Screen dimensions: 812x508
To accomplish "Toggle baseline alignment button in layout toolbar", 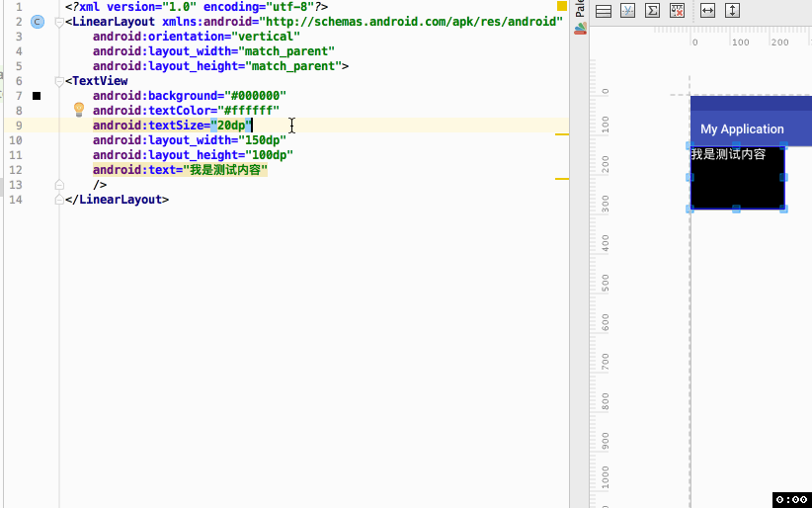I will 627,10.
